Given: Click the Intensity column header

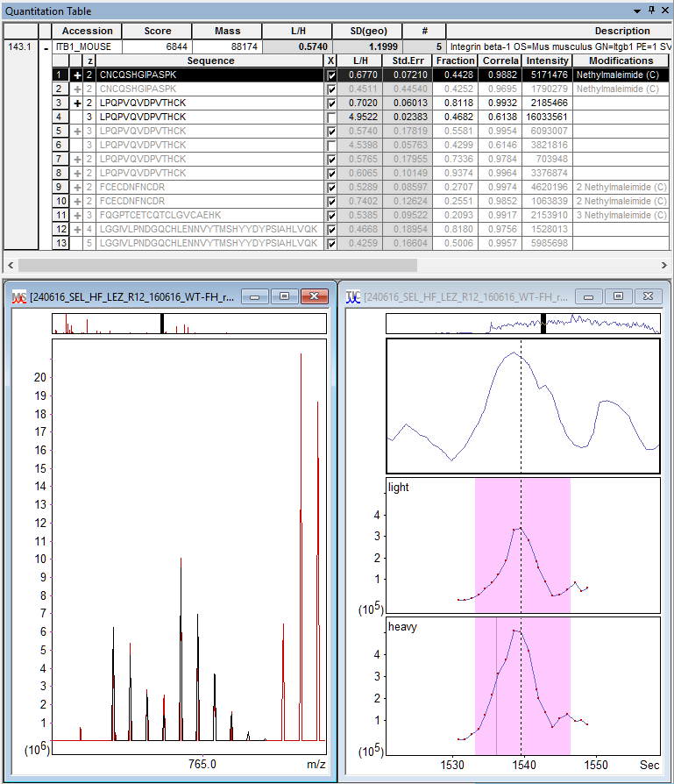Looking at the screenshot, I should 547,61.
